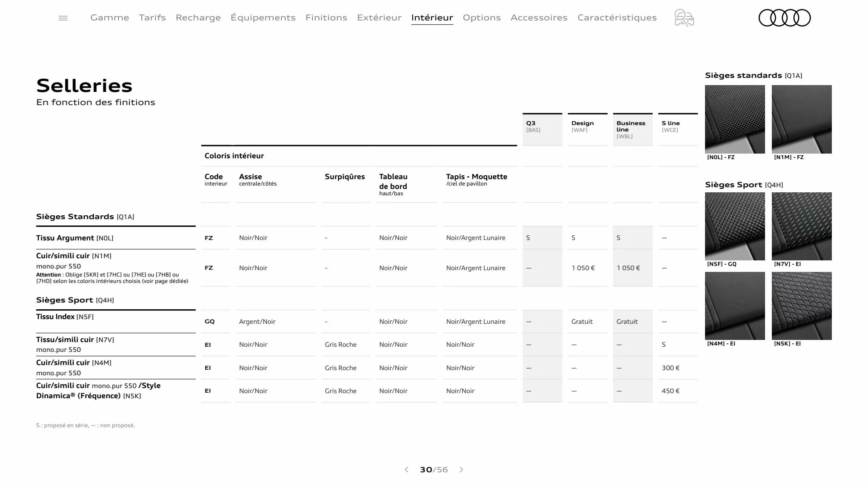The image size is (868, 488).
Task: Open the Tarifs tab
Action: tap(152, 17)
